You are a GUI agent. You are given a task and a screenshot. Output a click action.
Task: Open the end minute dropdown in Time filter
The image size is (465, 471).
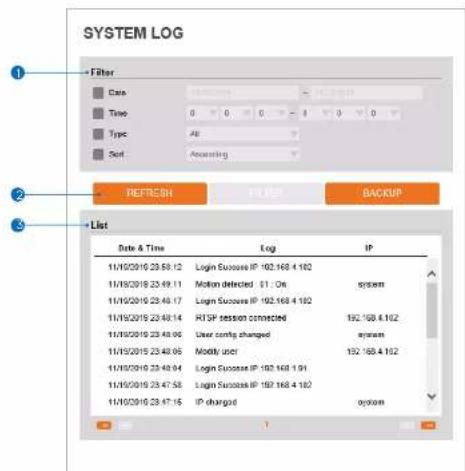pos(349,113)
